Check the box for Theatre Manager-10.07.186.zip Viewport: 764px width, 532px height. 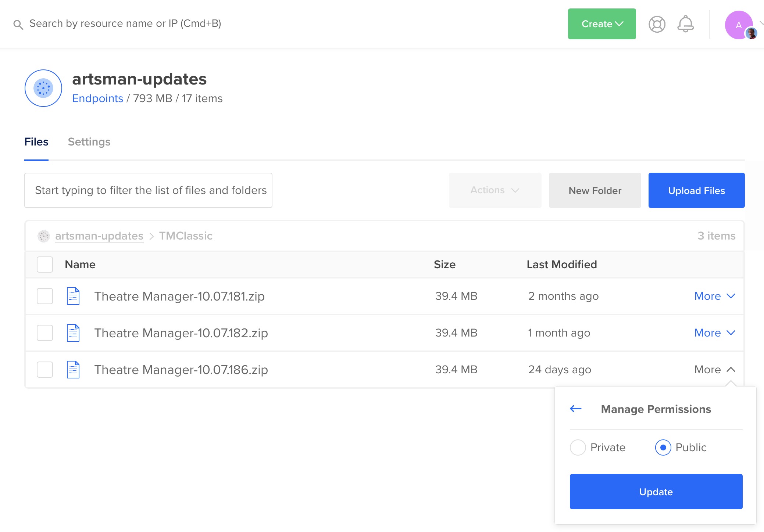(x=45, y=370)
